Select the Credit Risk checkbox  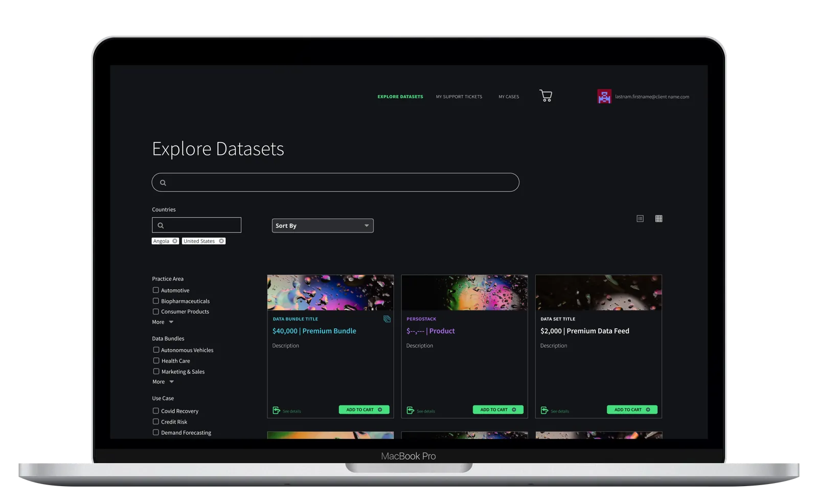pos(156,422)
